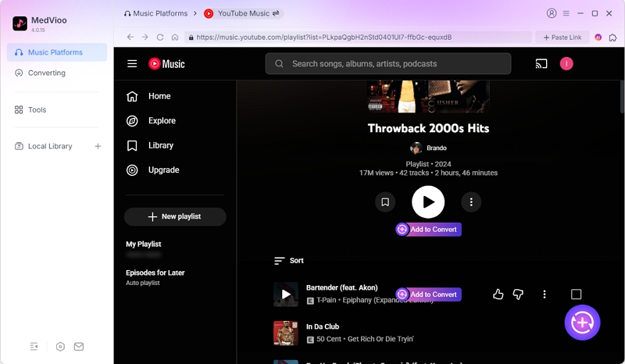This screenshot has width=625, height=364.
Task: Check the Bartender track checkbox
Action: tap(576, 294)
